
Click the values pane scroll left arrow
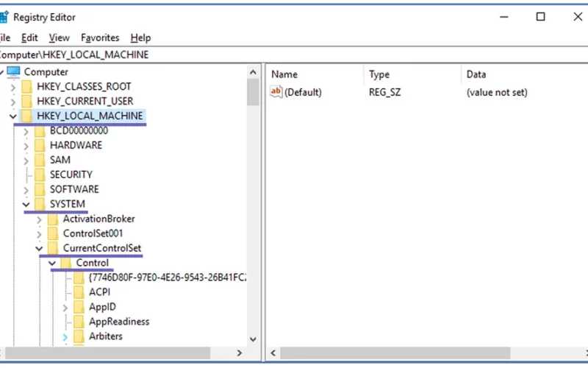(273, 353)
